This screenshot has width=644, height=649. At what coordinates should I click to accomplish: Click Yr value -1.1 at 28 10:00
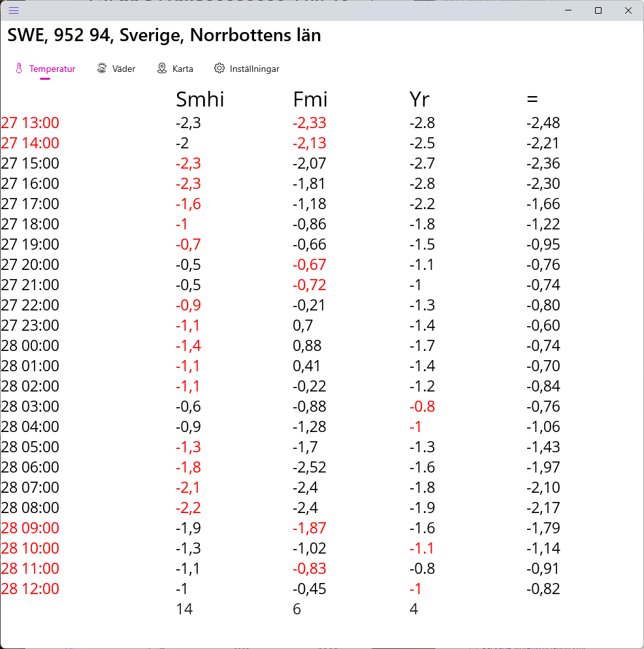422,549
